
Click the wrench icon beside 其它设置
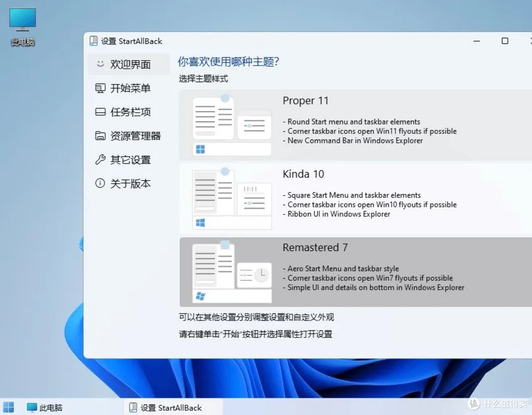[x=100, y=160]
